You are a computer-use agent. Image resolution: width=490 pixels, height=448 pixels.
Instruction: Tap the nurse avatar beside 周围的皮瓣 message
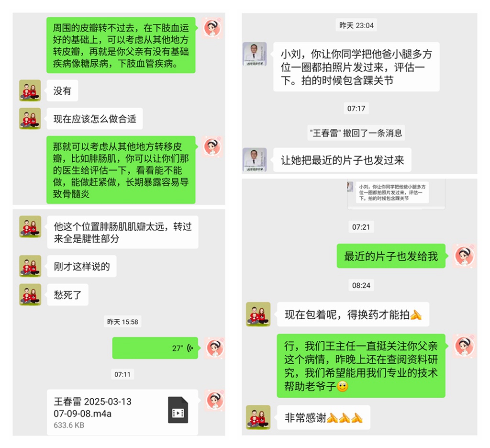pos(212,28)
